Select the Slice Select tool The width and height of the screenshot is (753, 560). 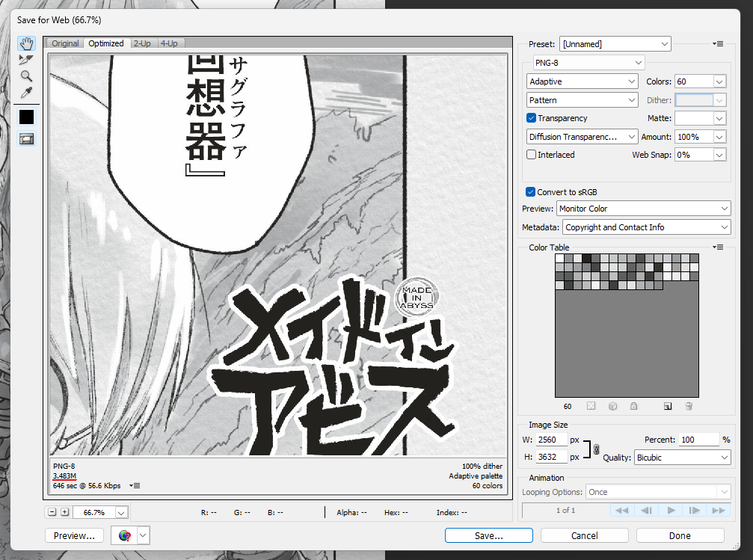26,60
